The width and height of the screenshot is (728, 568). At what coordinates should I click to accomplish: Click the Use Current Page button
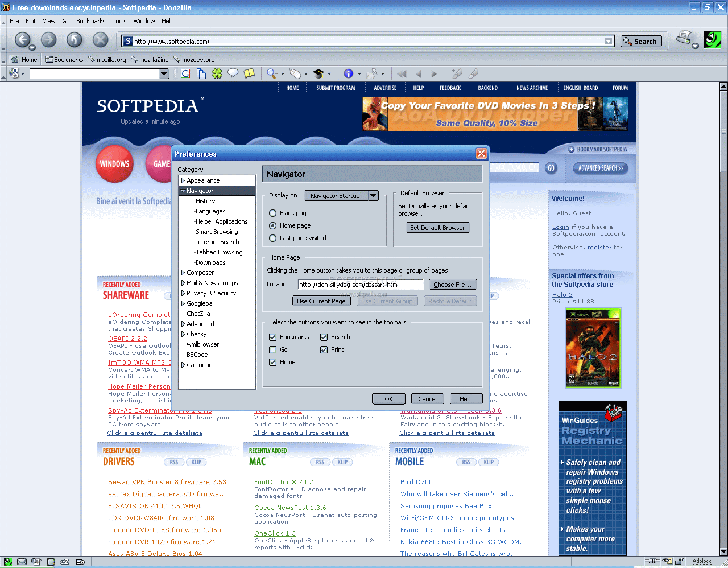[321, 301]
